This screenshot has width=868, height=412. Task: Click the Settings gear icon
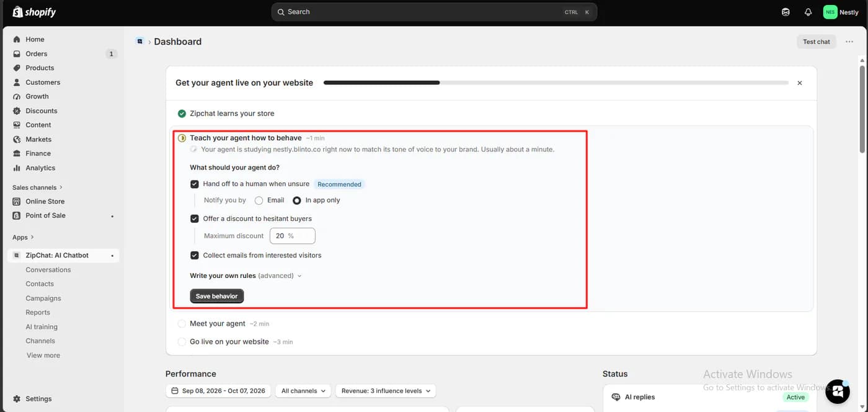17,399
